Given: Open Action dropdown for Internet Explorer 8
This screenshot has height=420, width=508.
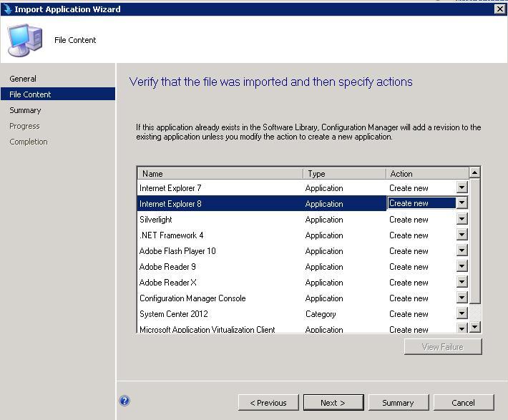Looking at the screenshot, I should point(462,203).
